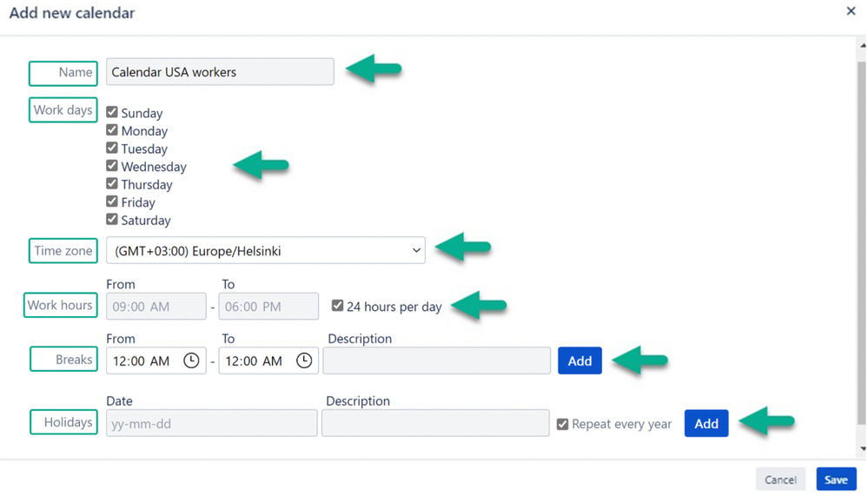Click the Breaks Description text field

pyautogui.click(x=436, y=360)
